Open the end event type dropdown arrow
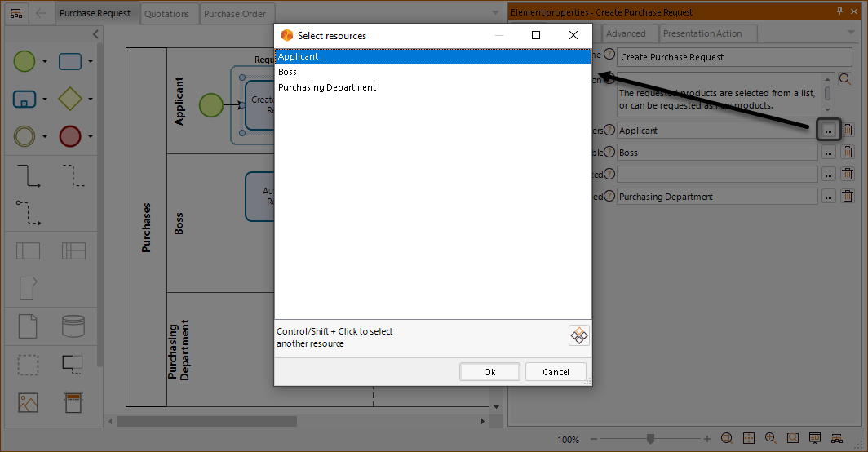This screenshot has width=868, height=452. click(91, 137)
